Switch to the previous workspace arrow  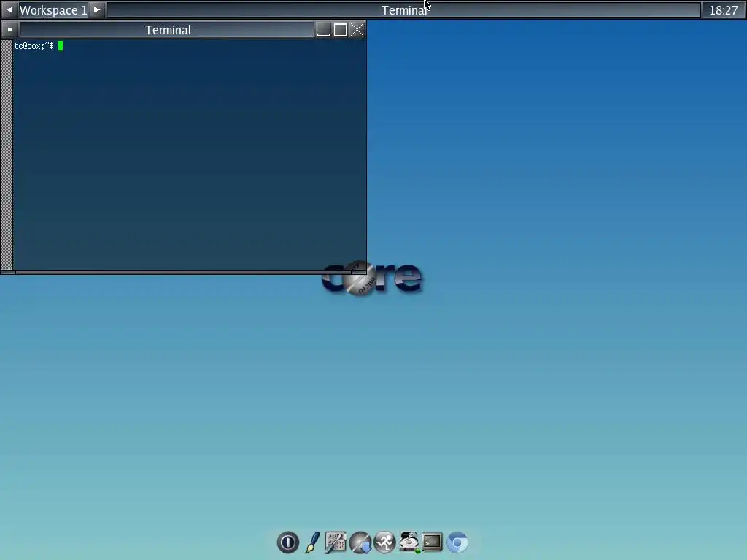(9, 10)
